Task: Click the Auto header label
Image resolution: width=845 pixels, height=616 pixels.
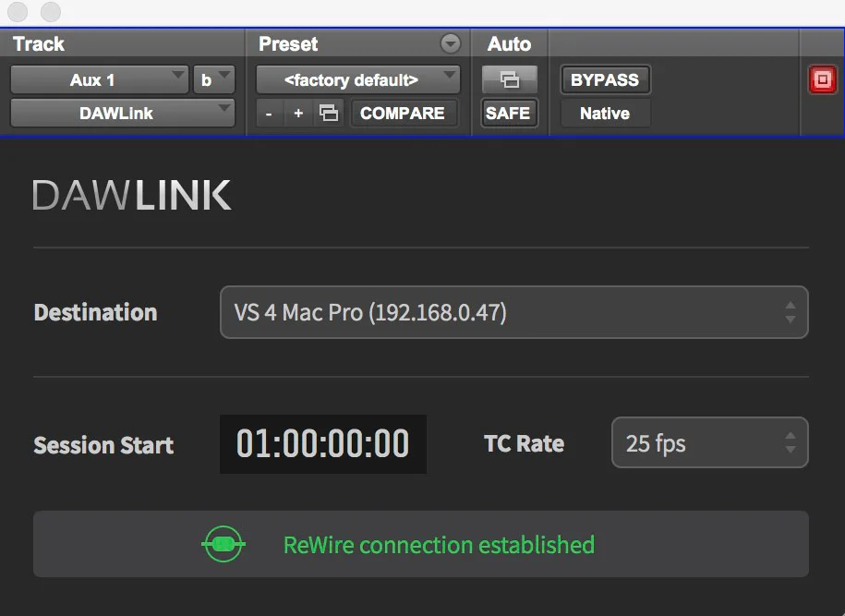Action: pyautogui.click(x=509, y=43)
